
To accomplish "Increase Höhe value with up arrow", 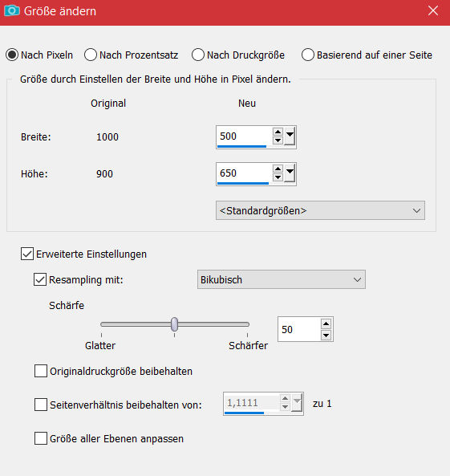I will coord(278,169).
